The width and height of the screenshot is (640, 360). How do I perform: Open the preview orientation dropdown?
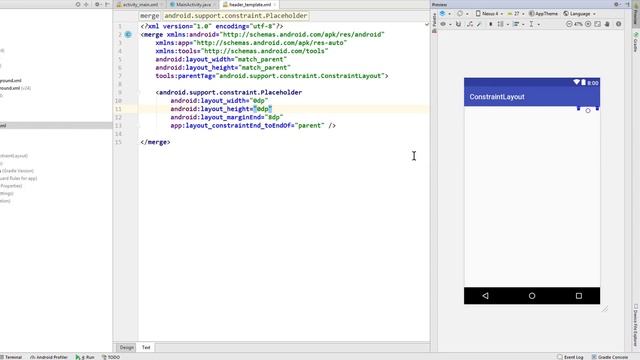tap(462, 14)
